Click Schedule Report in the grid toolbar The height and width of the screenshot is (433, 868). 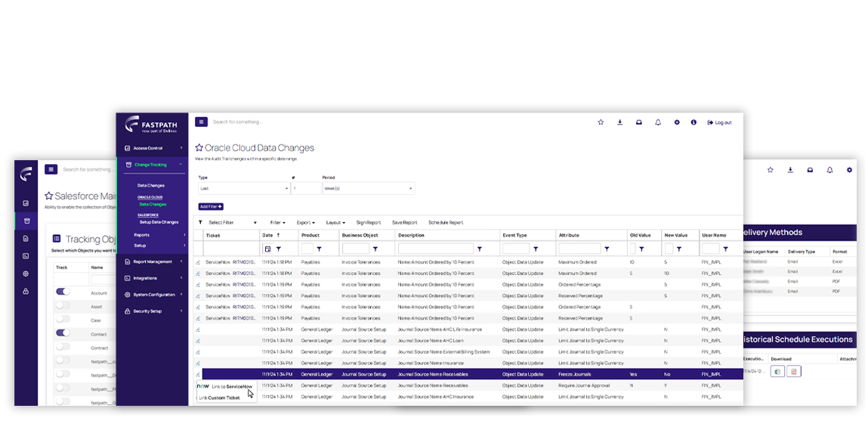tap(446, 223)
